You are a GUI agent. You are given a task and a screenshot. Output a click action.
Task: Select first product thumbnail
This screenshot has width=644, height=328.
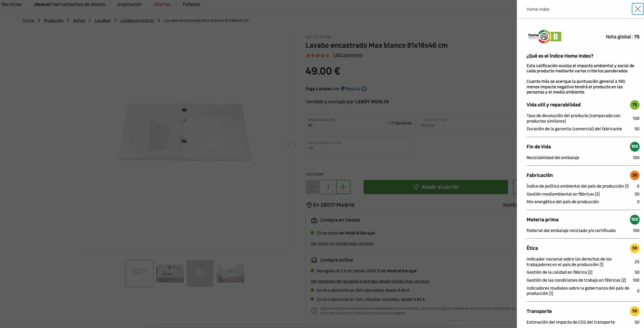click(x=140, y=273)
